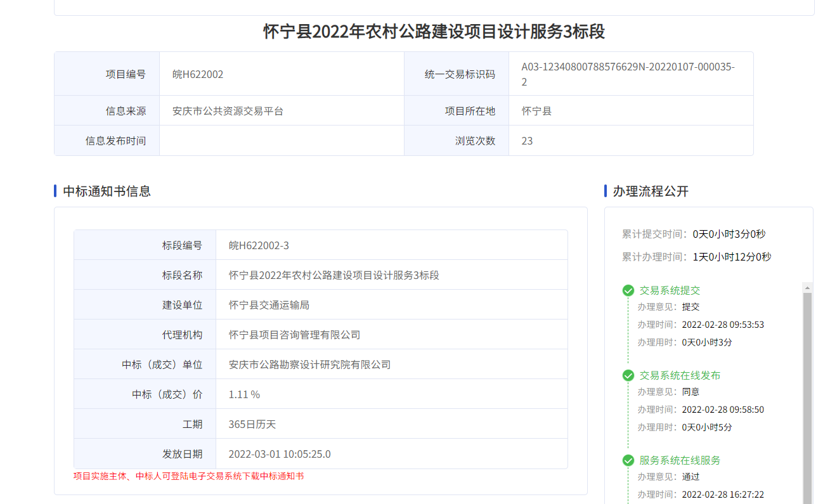Image resolution: width=830 pixels, height=504 pixels.
Task: Click the project number value 皖H622002
Action: 198,74
